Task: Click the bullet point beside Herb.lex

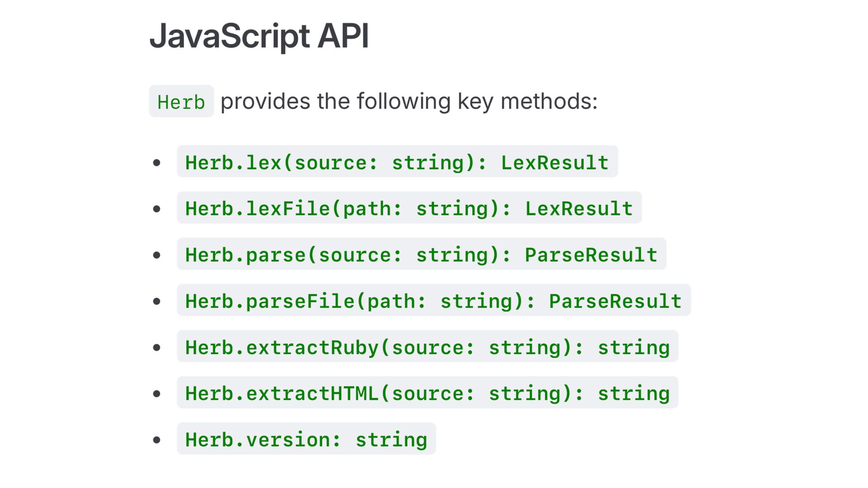Action: coord(157,163)
